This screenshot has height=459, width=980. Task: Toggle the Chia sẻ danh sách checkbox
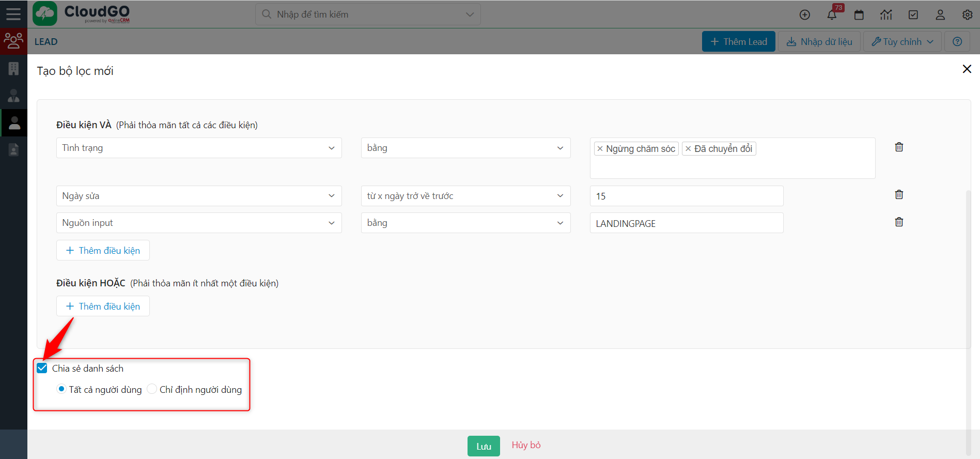tap(42, 368)
